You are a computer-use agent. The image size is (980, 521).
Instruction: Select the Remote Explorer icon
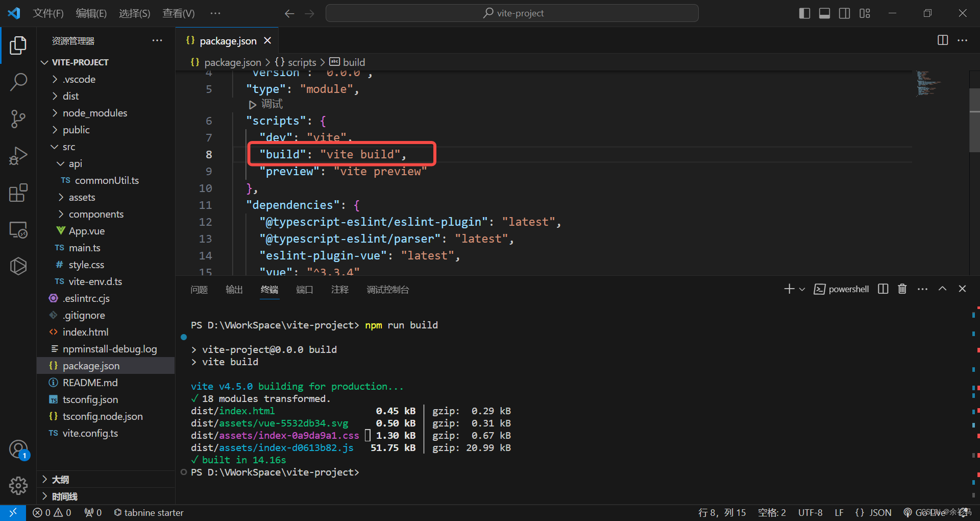click(18, 230)
